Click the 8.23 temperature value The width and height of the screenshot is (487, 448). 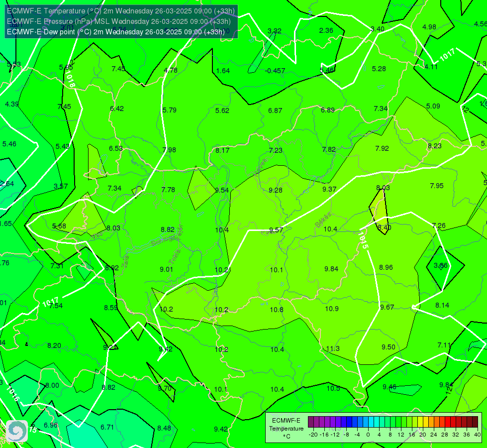434,146
